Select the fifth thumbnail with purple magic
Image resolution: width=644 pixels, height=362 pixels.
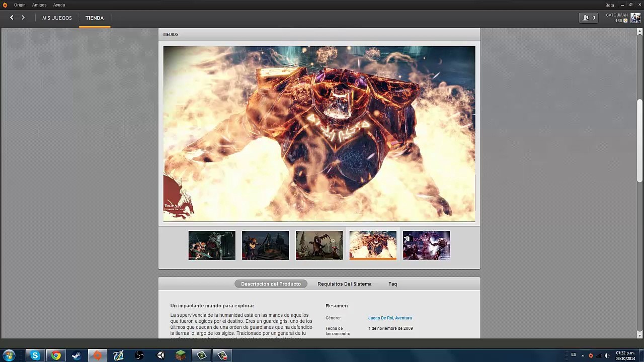[x=427, y=245]
